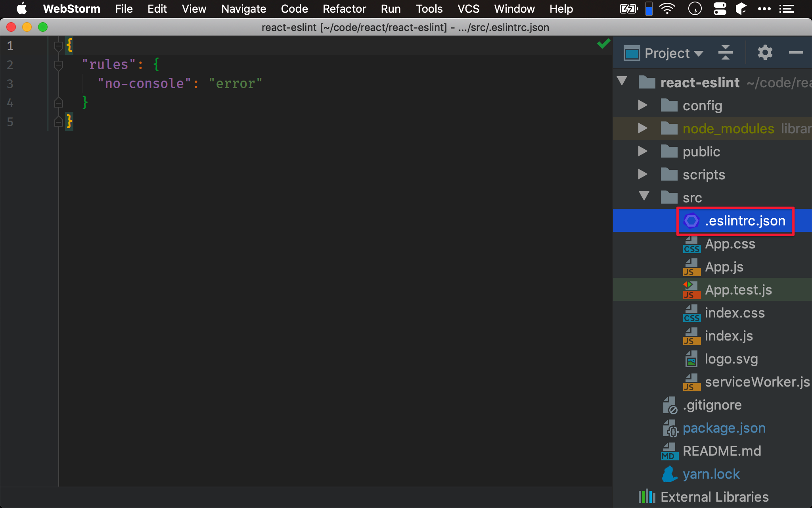Select App.js in the project tree
The image size is (812, 508).
coord(712,266)
